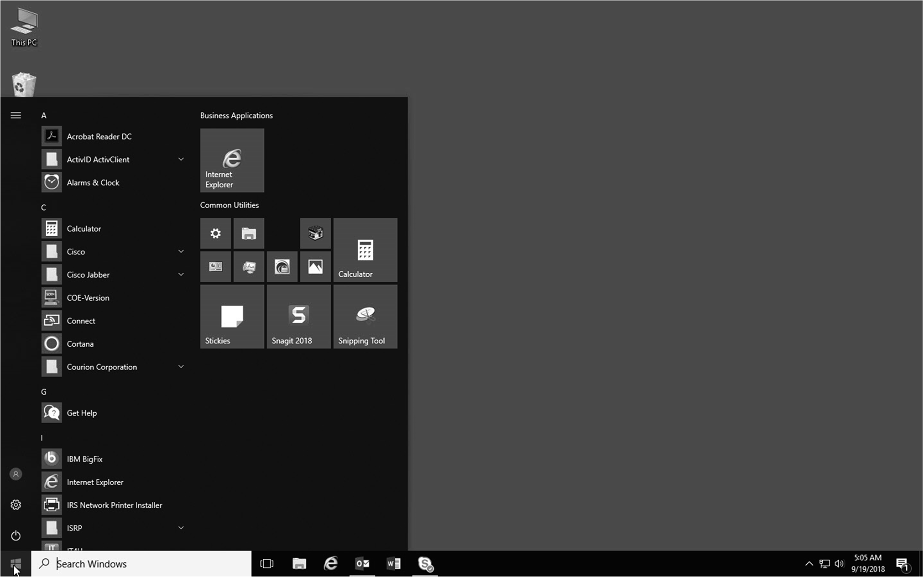Screen dimensions: 924x577
Task: Launch the Snipping Tool tile
Action: [365, 317]
